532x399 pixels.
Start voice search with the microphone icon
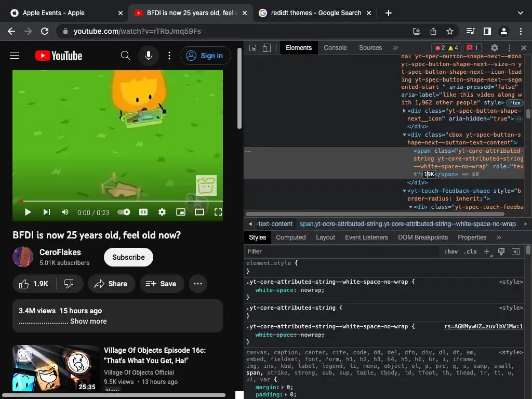[x=149, y=55]
